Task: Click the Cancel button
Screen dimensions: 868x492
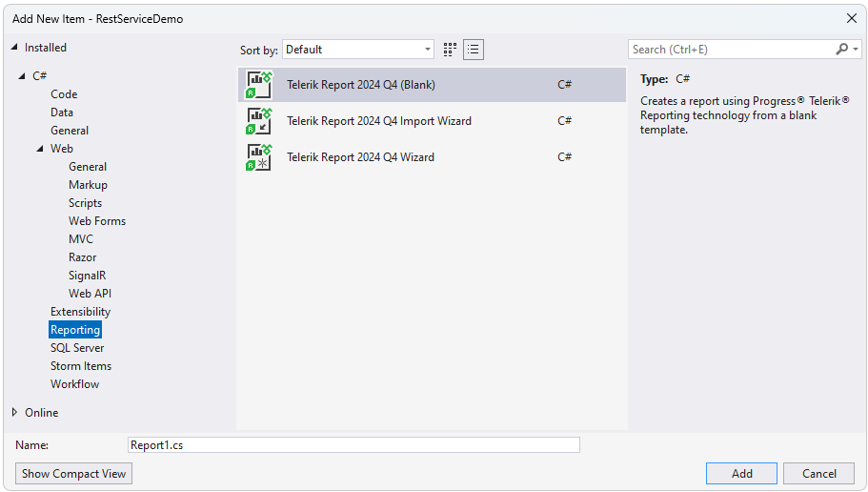Action: point(819,474)
